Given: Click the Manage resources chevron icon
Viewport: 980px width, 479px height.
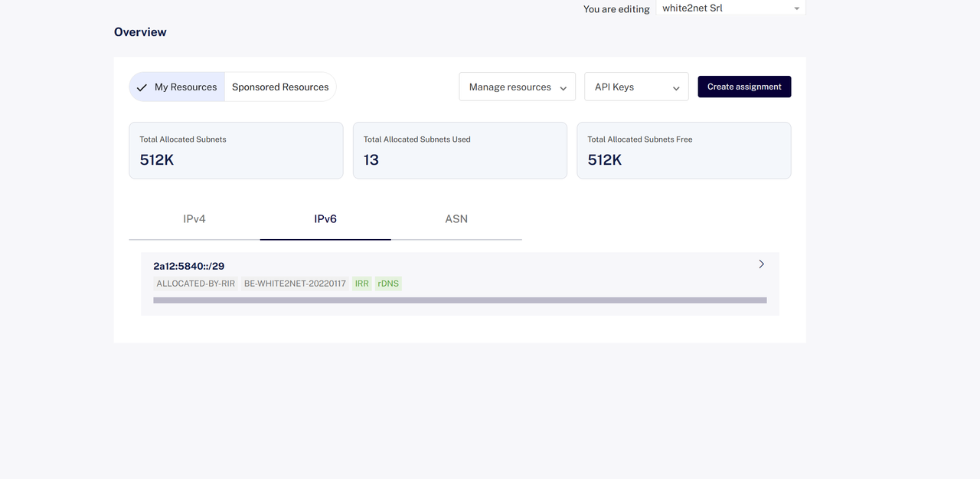Looking at the screenshot, I should 563,88.
